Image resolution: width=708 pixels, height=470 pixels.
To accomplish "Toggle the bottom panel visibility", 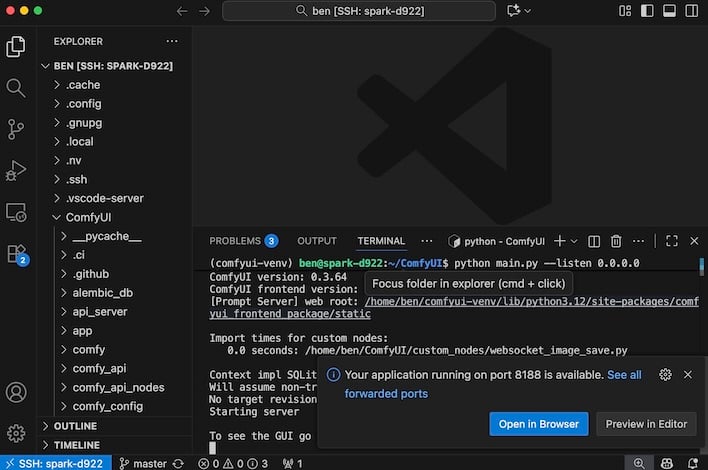I will coord(669,10).
